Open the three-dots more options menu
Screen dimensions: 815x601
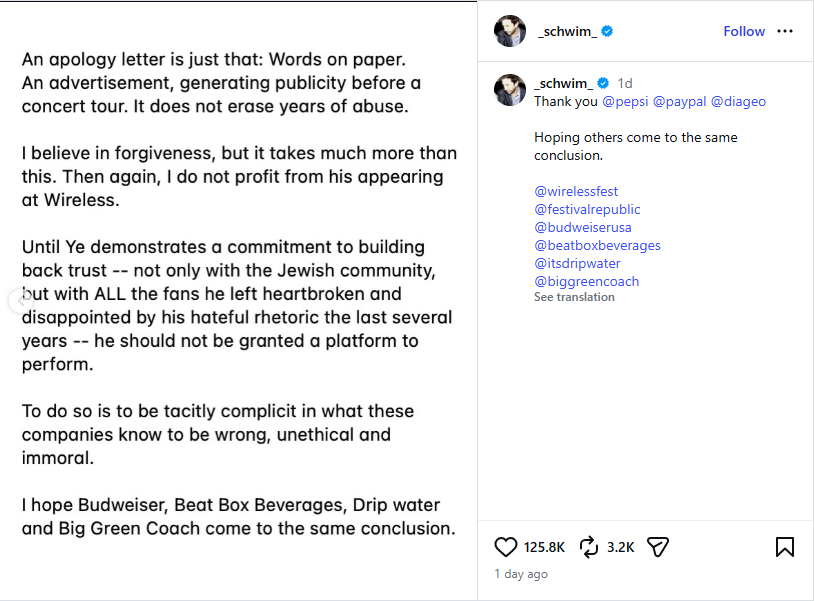coord(785,31)
